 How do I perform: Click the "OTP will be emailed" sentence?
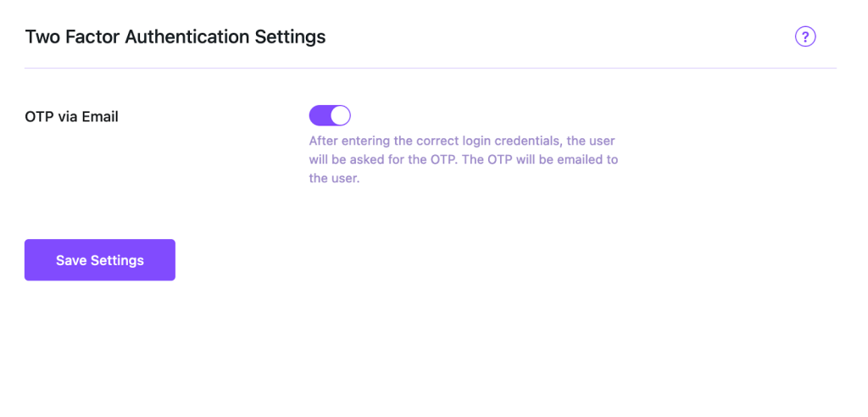pyautogui.click(x=541, y=159)
